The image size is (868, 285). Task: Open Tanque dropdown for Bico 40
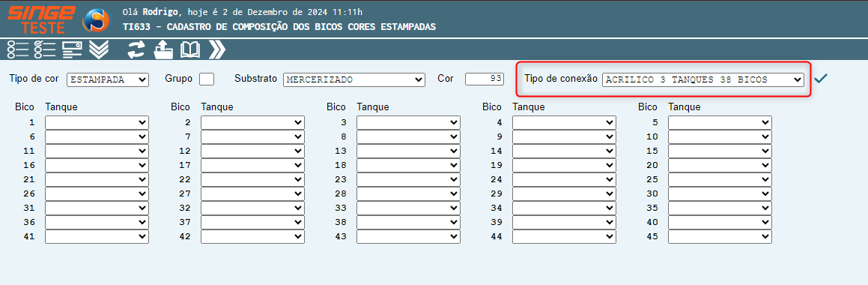[x=720, y=222]
